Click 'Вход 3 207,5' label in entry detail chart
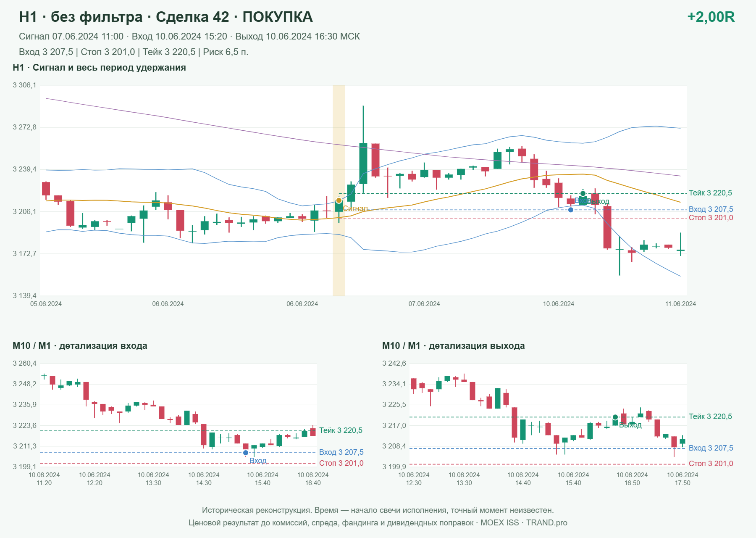Image resolution: width=756 pixels, height=538 pixels. (x=341, y=452)
